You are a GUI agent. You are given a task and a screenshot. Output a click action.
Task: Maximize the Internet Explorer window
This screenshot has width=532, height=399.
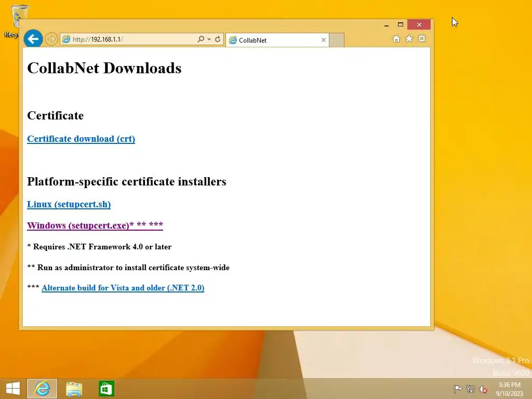coord(401,25)
